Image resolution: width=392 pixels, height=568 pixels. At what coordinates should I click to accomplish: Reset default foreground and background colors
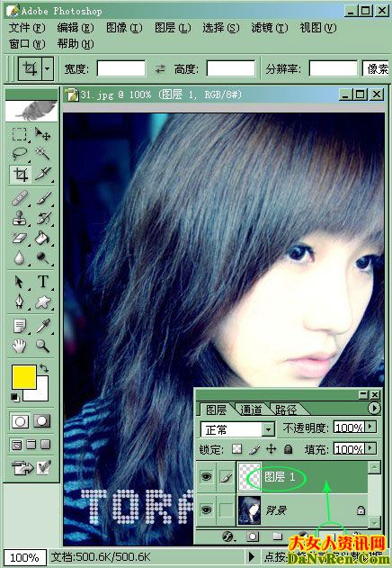pos(15,397)
